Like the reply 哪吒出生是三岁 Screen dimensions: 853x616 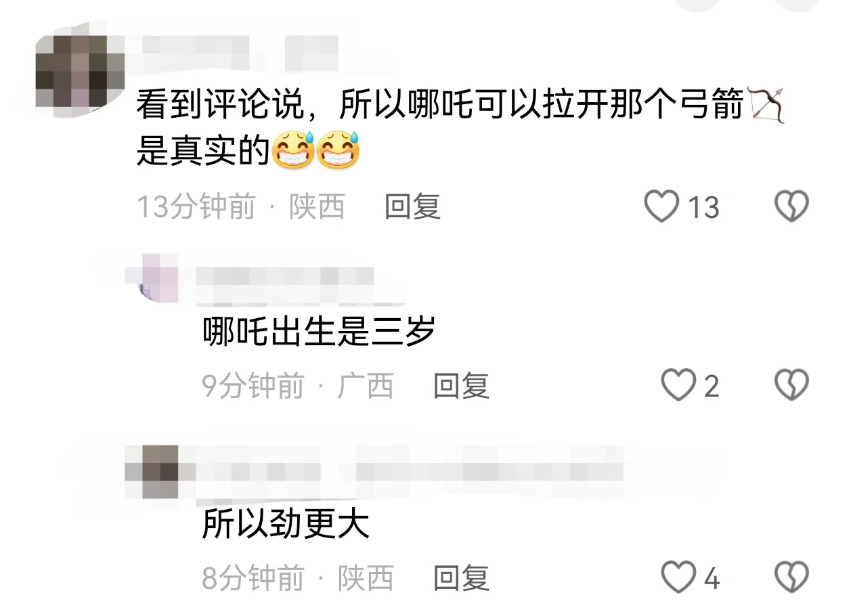678,386
